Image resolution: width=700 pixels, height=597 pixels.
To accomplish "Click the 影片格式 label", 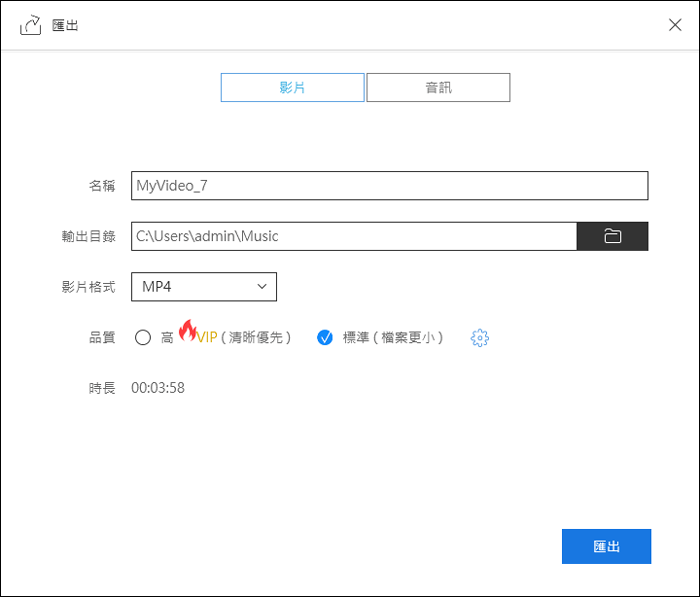I will coord(88,287).
